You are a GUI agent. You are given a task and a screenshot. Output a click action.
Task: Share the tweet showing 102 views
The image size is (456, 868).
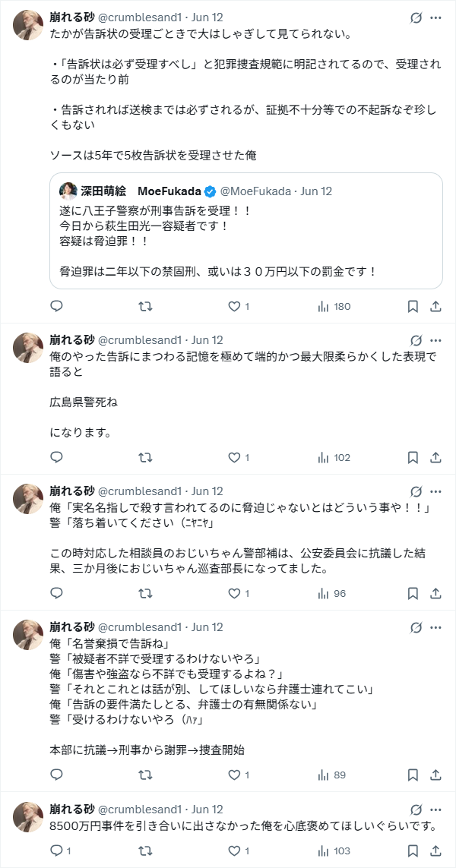436,457
